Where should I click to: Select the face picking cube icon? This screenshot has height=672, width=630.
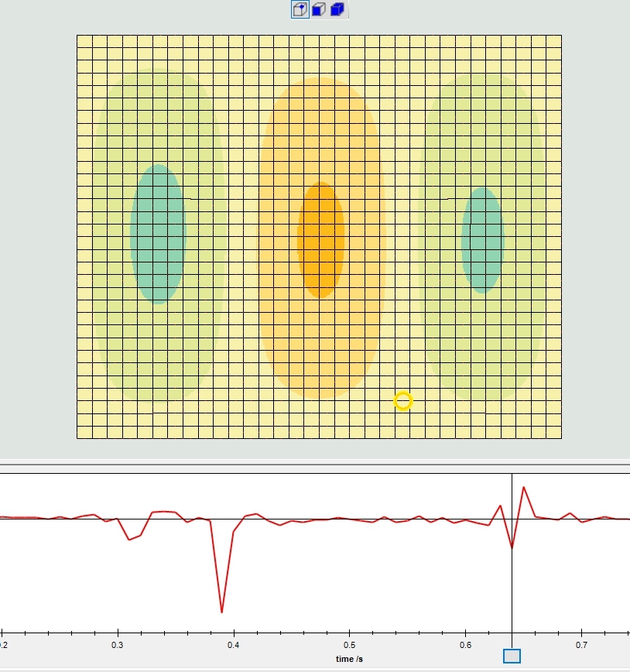(319, 9)
